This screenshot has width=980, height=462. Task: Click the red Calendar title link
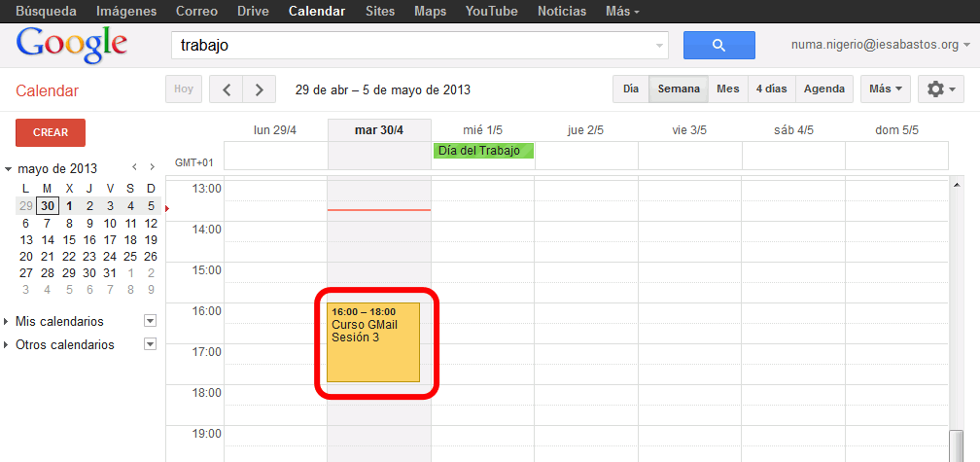pyautogui.click(x=47, y=90)
